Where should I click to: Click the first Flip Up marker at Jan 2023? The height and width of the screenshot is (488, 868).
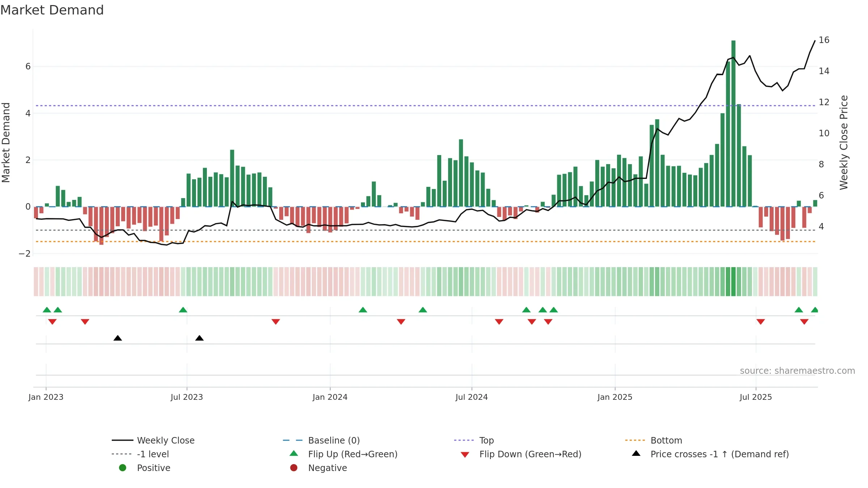click(x=47, y=310)
